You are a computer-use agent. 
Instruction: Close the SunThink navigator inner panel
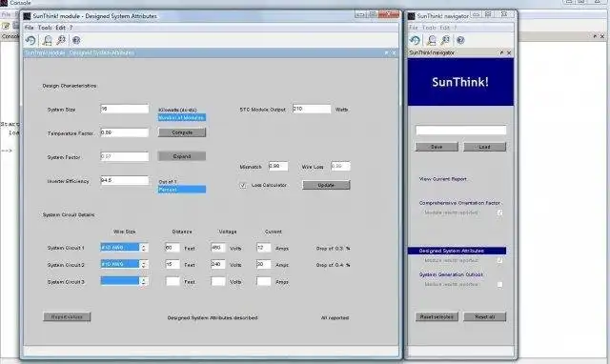click(509, 52)
